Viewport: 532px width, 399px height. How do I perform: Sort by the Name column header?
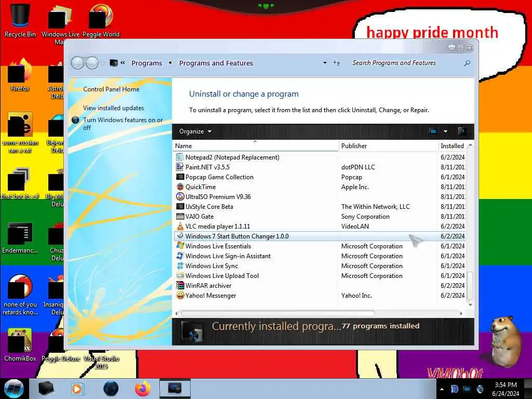(x=255, y=146)
